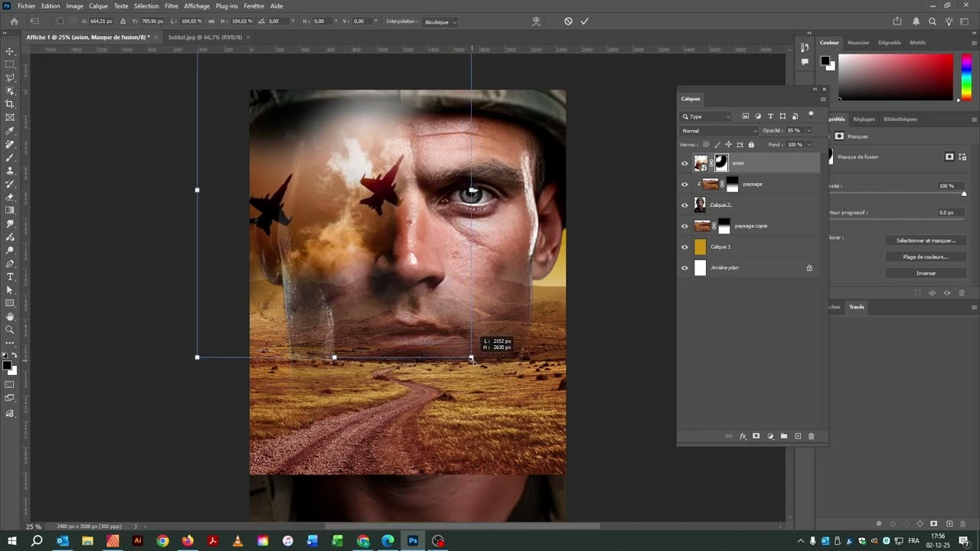Click the Plage de couleurs button

[926, 257]
